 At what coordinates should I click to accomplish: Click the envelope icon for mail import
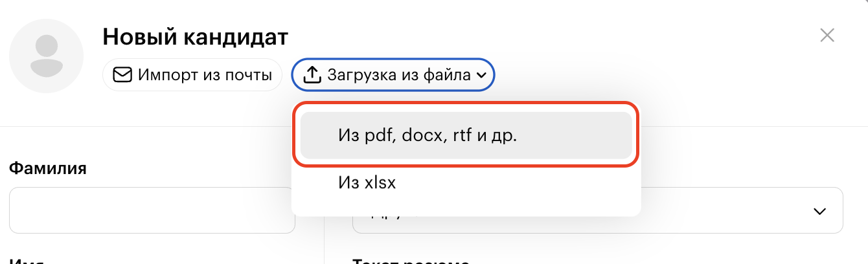pos(122,75)
